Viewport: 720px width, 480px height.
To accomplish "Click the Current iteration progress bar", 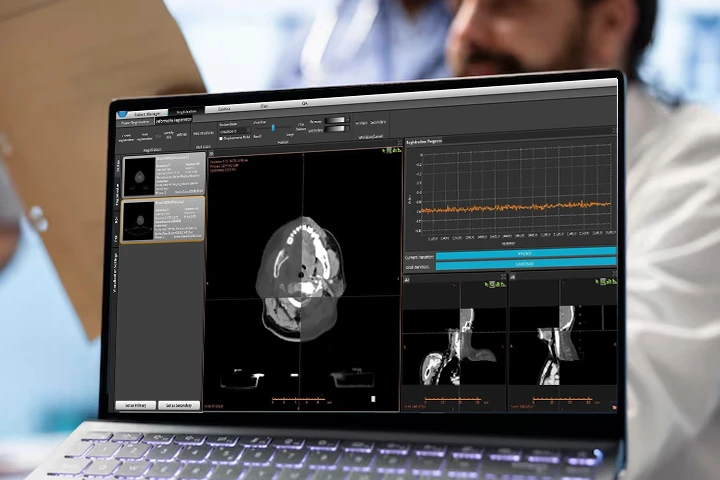I will [526, 254].
